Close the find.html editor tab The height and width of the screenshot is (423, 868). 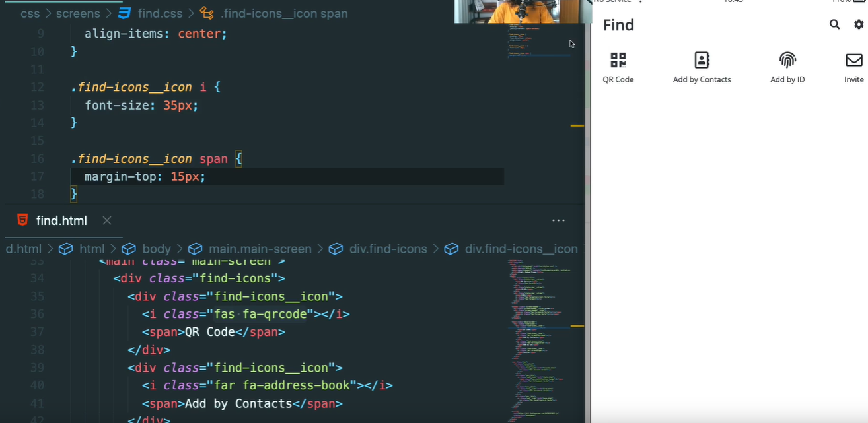coord(107,220)
